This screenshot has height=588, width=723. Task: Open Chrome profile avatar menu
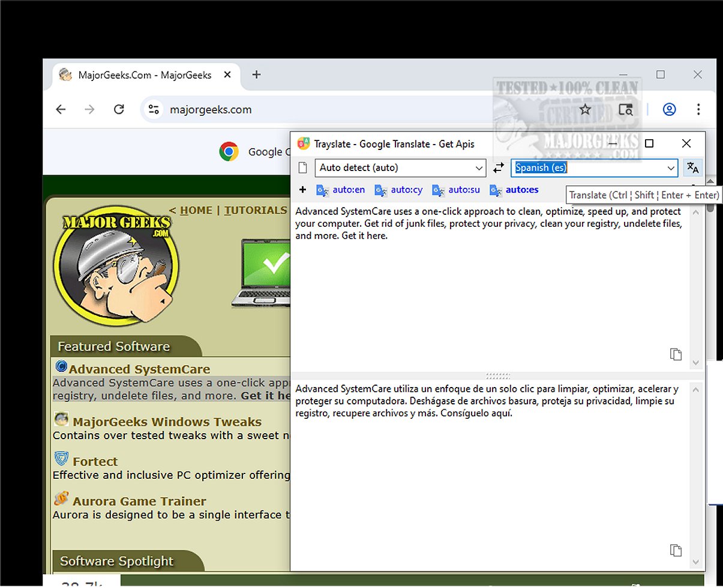(669, 109)
